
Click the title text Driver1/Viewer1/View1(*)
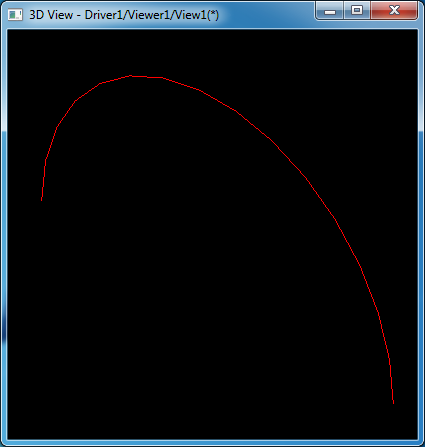click(152, 15)
